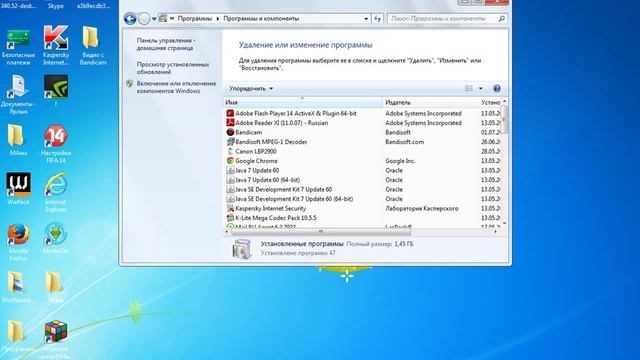Image resolution: width=640 pixels, height=360 pixels.
Task: Click the Программы и компоненты breadcrumb
Action: click(261, 19)
